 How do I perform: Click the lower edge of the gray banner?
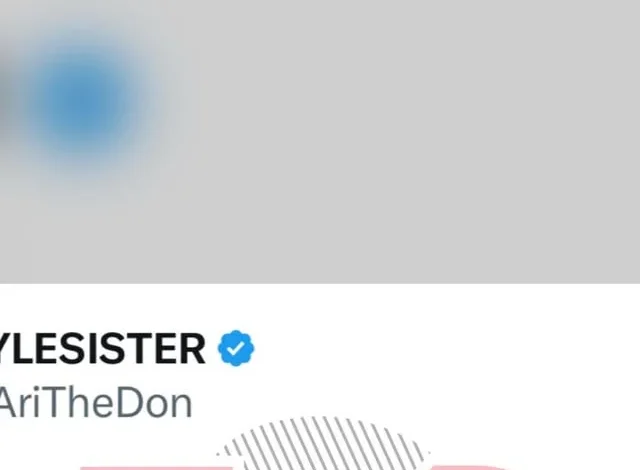320,281
